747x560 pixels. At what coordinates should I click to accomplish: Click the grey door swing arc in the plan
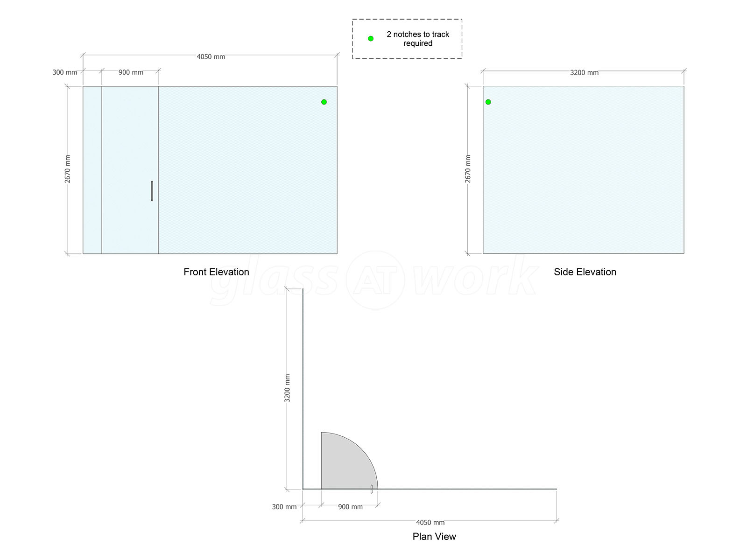tap(345, 463)
